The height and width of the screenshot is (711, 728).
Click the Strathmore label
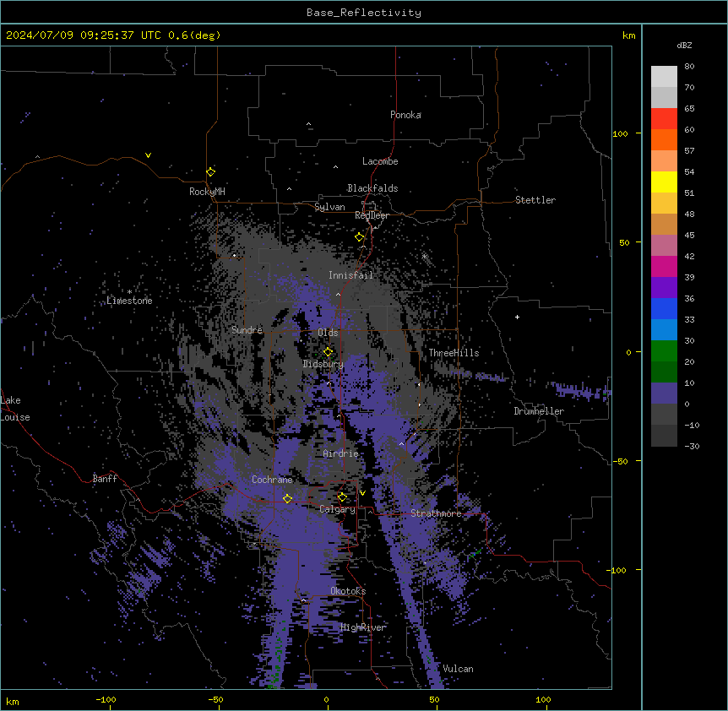point(436,513)
